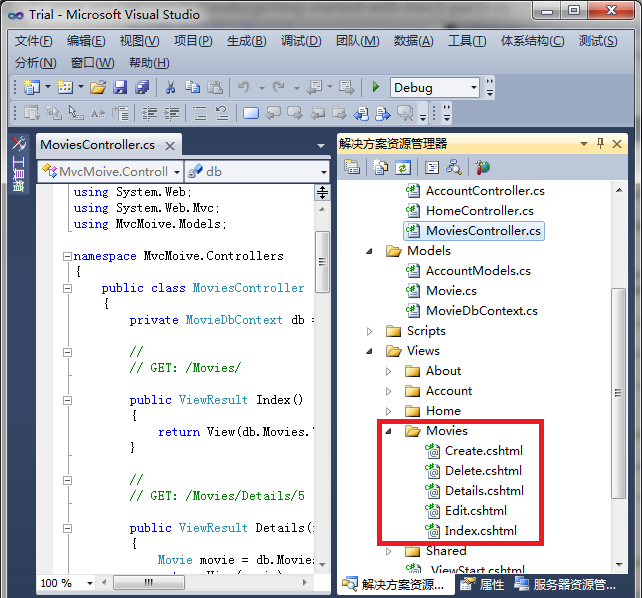Expand the Scripts folder
The height and width of the screenshot is (598, 642).
[369, 331]
